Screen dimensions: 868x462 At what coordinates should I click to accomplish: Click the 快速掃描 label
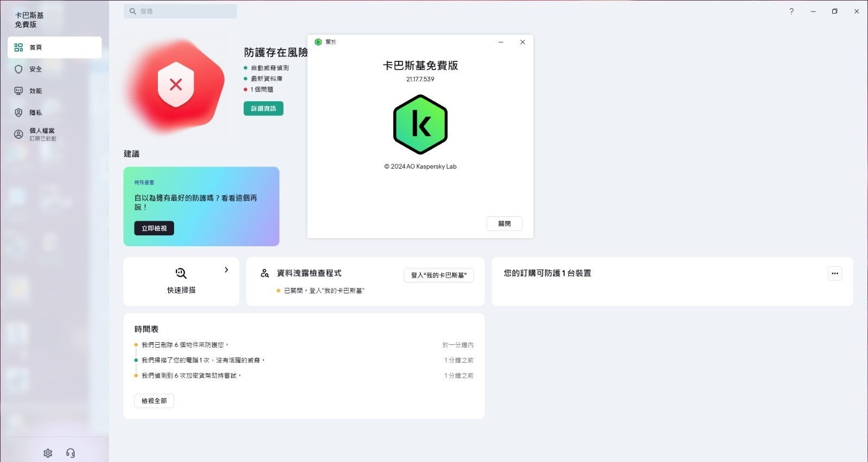[x=181, y=290]
